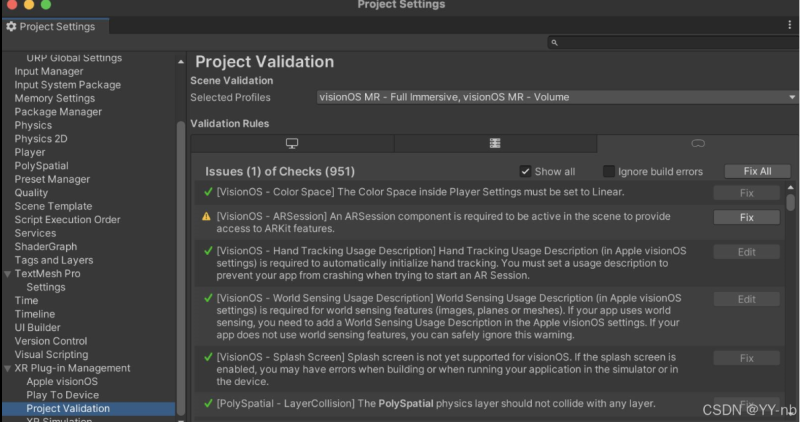This screenshot has width=800, height=422.
Task: Collapse the XR Plug-in Management tree
Action: [8, 368]
